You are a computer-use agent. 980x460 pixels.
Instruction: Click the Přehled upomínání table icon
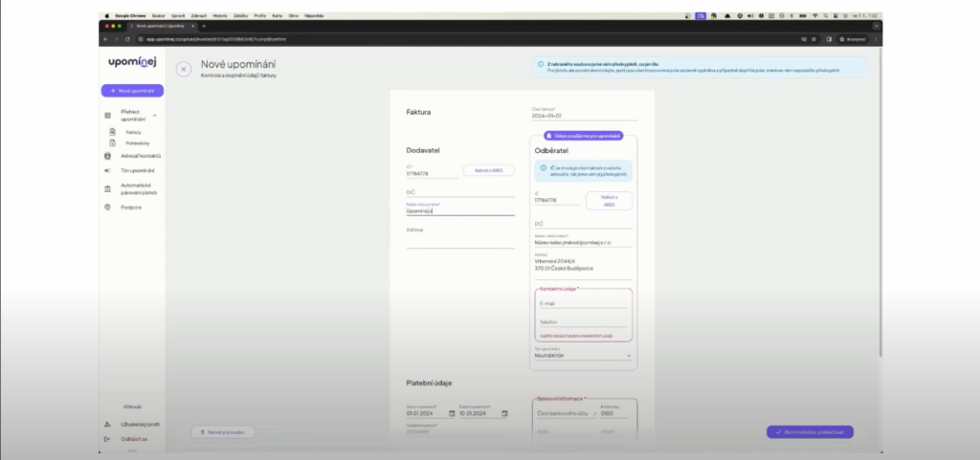[107, 116]
